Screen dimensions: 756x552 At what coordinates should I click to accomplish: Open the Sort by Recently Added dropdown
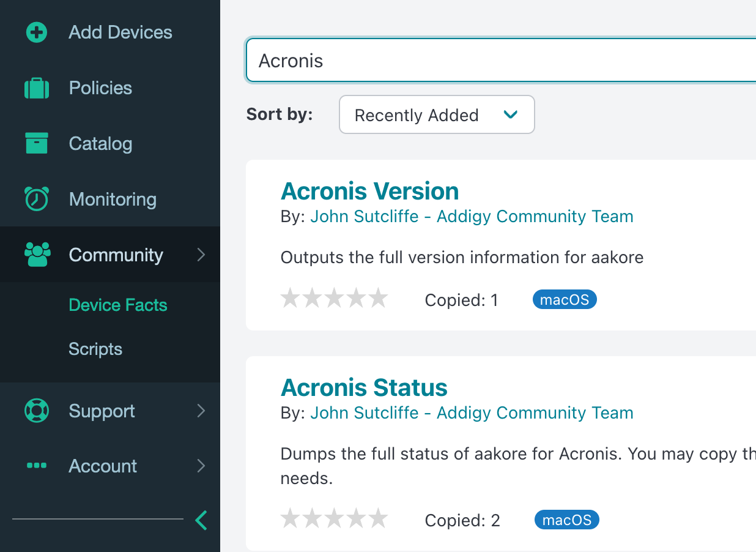tap(437, 114)
